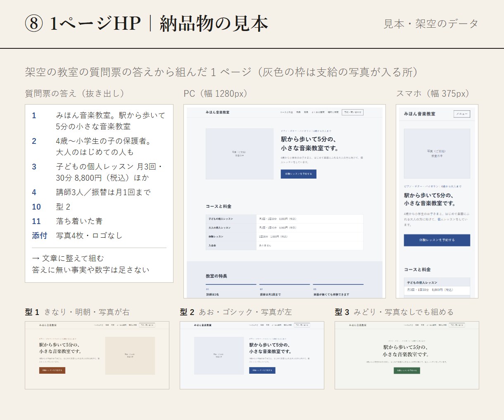The height and width of the screenshot is (420, 504).
Task: Click answer row 1 みほん音楽教室。駅から歩いて
Action: 99,121
